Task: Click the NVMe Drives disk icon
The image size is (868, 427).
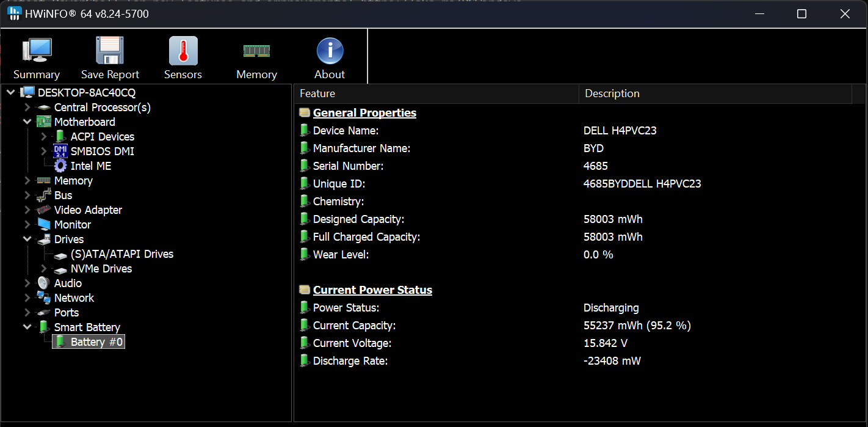Action: tap(60, 269)
